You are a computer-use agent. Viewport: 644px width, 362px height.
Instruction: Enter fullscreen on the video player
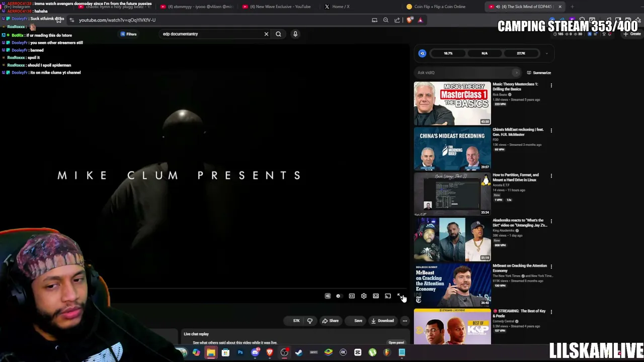tap(399, 296)
